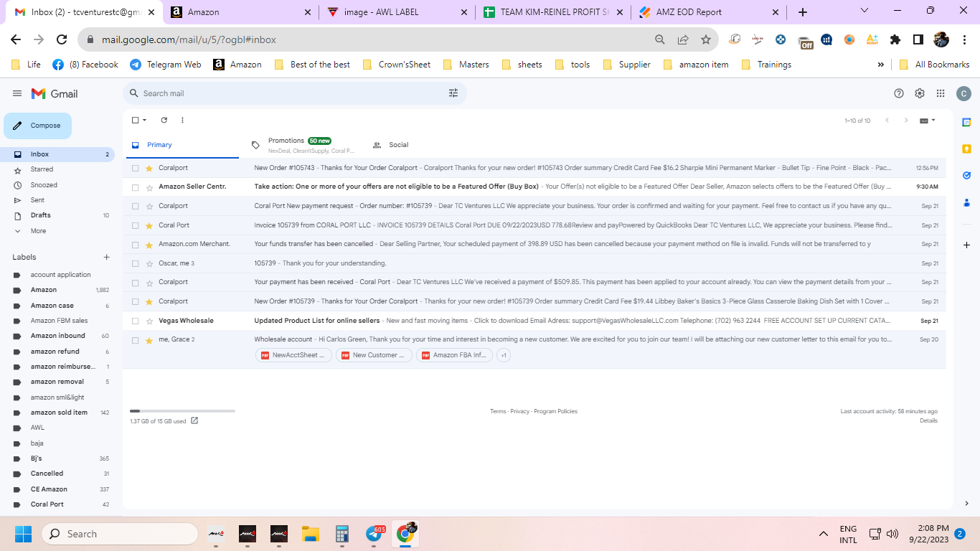
Task: Open the New Customer PDF attachment chip
Action: tap(374, 355)
